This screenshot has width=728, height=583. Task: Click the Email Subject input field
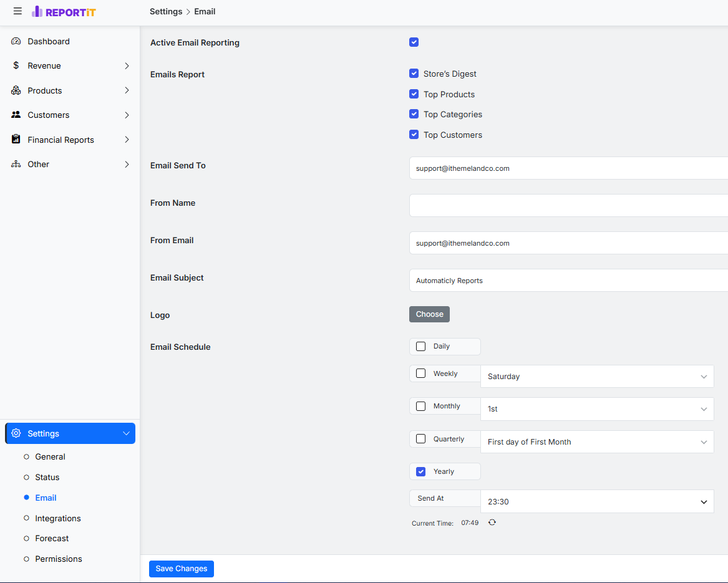pyautogui.click(x=568, y=281)
